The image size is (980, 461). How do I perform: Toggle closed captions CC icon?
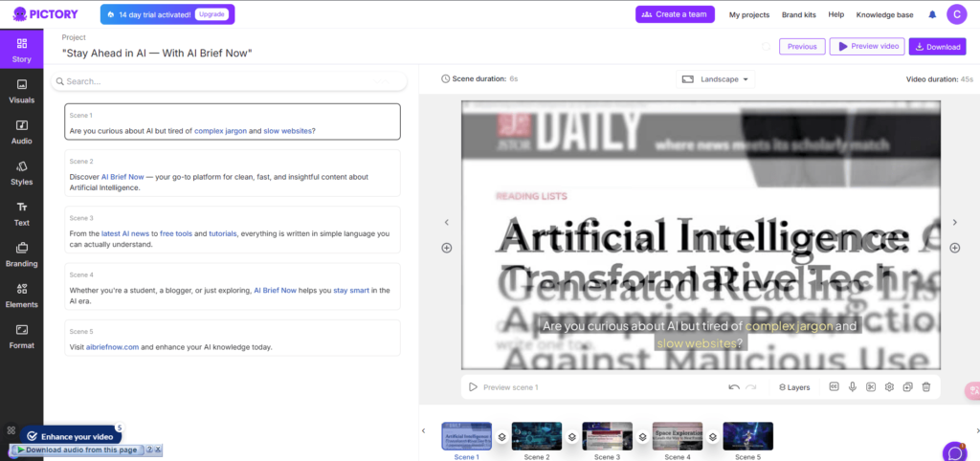834,386
